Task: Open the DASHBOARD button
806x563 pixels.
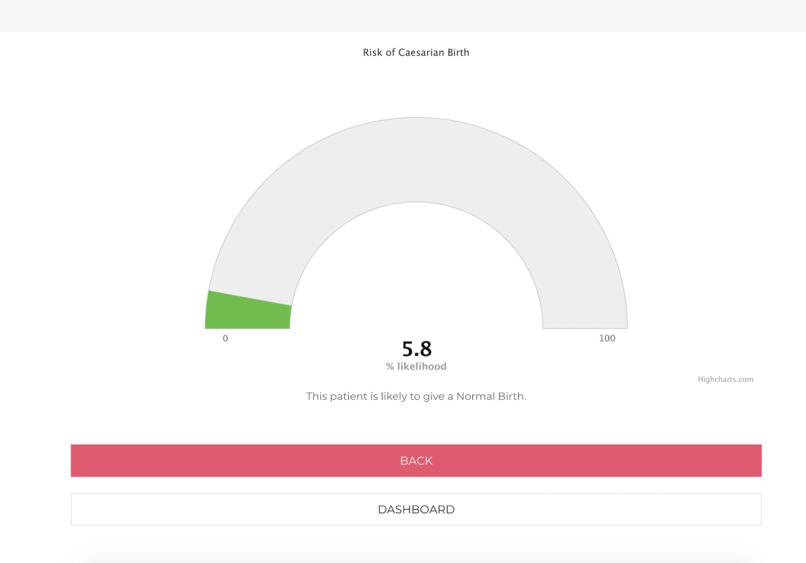Action: pyautogui.click(x=416, y=509)
